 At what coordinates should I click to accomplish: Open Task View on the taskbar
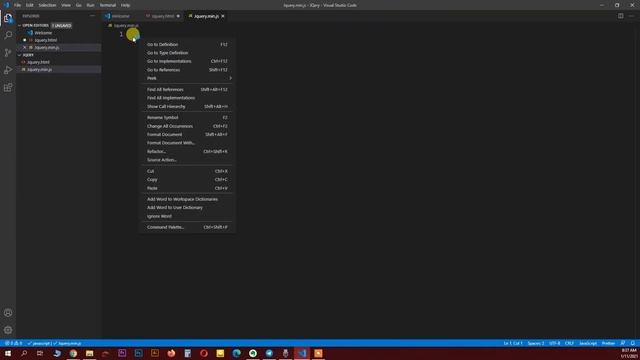(x=40, y=353)
